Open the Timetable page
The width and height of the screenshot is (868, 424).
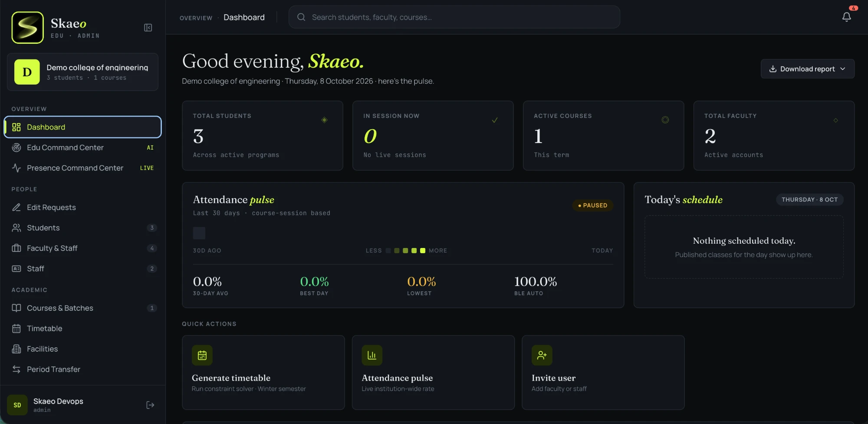click(x=82, y=328)
